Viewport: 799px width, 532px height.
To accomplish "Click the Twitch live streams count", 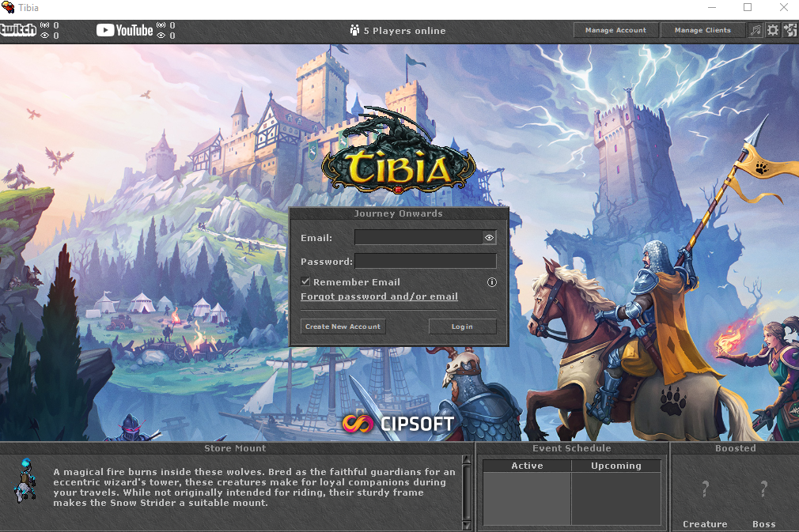I will click(56, 25).
